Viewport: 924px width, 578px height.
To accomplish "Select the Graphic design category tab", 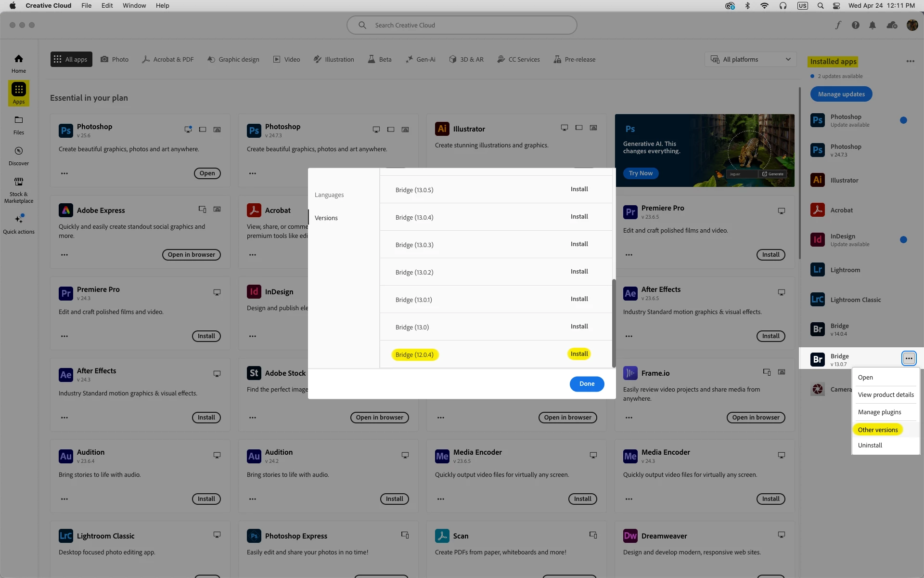I will 233,59.
